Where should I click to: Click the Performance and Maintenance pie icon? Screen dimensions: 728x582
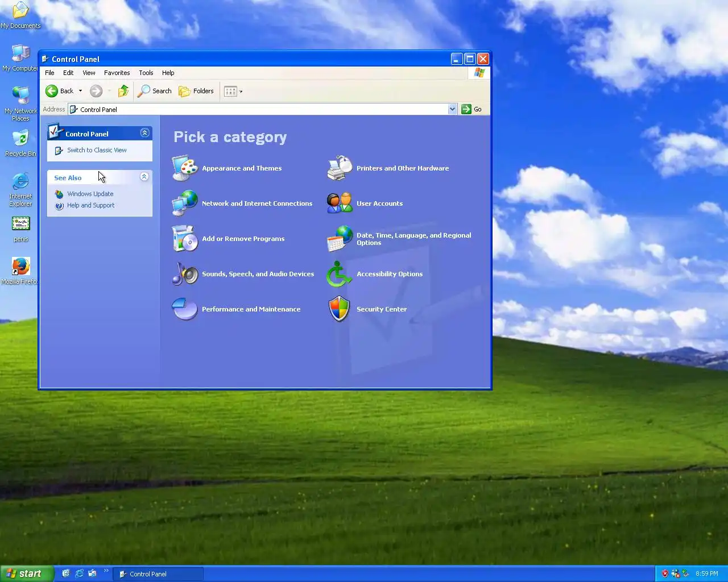pos(185,309)
